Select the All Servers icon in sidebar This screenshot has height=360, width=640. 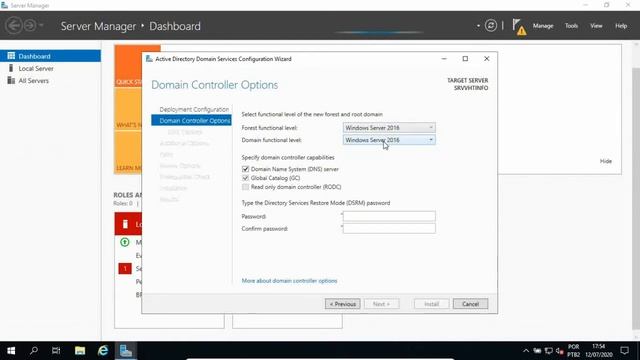pyautogui.click(x=11, y=80)
